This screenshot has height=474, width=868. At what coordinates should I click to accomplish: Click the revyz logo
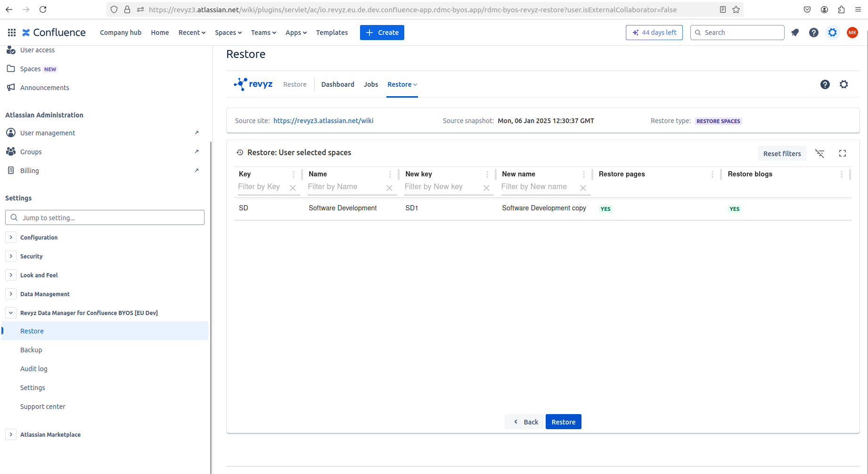(x=253, y=84)
